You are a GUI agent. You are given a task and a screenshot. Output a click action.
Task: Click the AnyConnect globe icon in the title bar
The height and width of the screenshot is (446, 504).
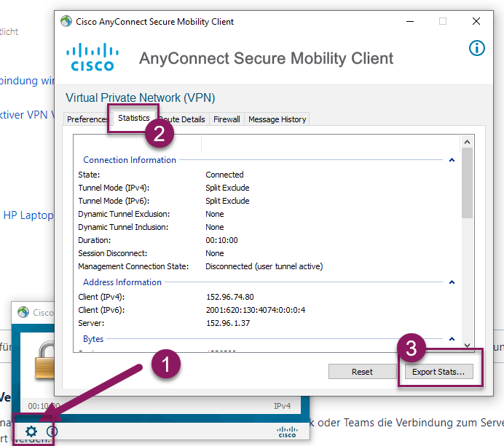point(67,22)
